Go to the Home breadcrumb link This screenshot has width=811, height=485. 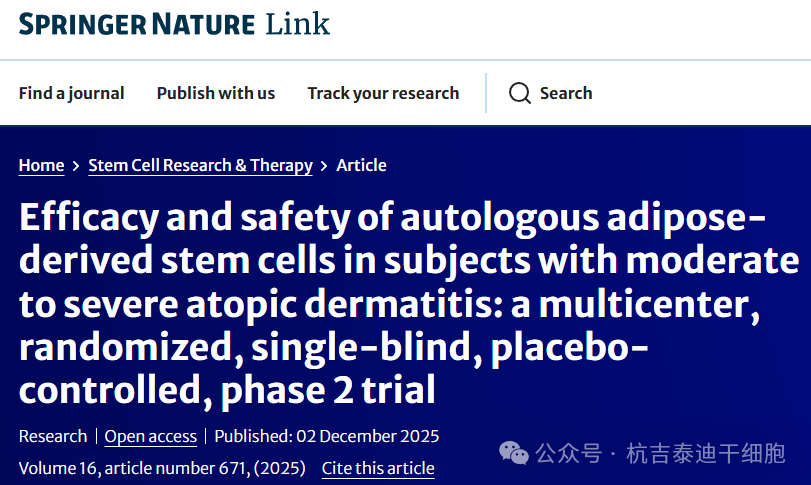[41, 166]
